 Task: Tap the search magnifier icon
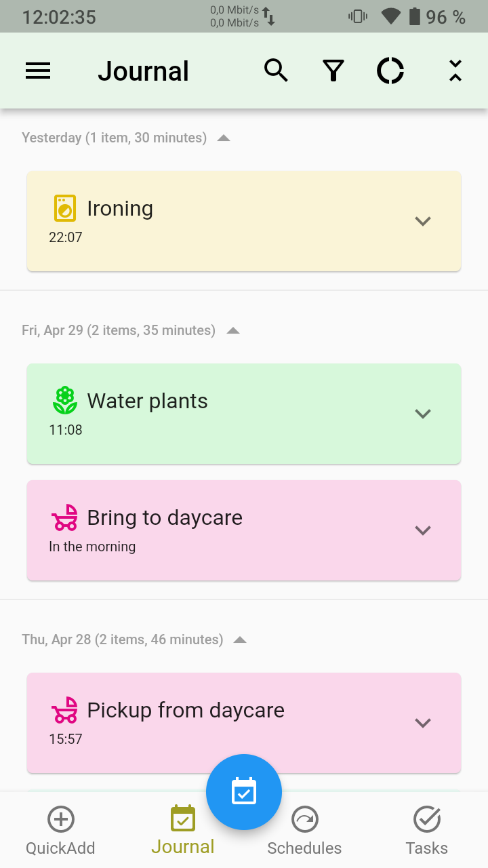(276, 71)
